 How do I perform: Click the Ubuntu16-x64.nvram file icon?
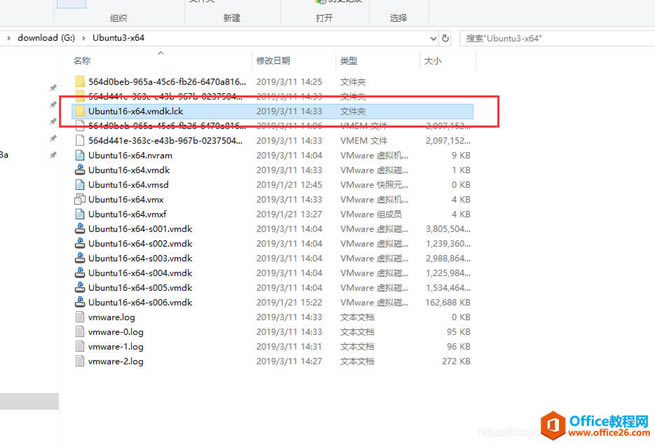coord(80,155)
